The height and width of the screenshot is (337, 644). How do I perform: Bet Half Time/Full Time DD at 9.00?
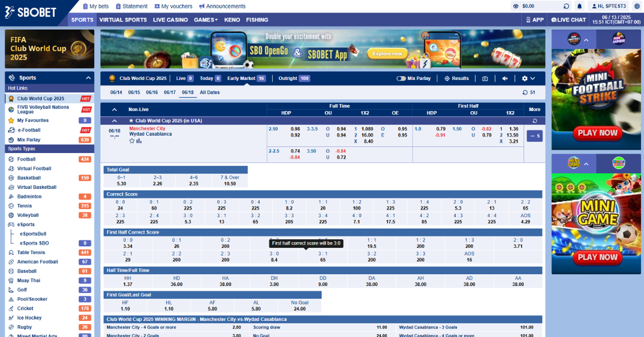pyautogui.click(x=323, y=281)
